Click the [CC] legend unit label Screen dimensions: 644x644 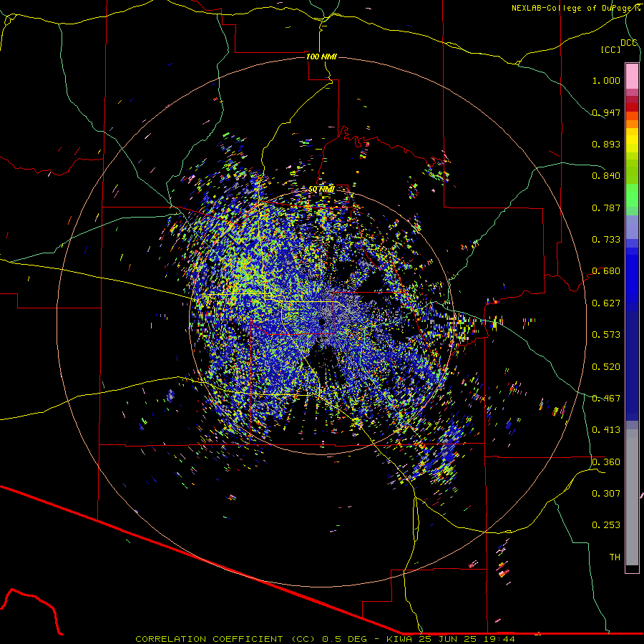(x=610, y=49)
